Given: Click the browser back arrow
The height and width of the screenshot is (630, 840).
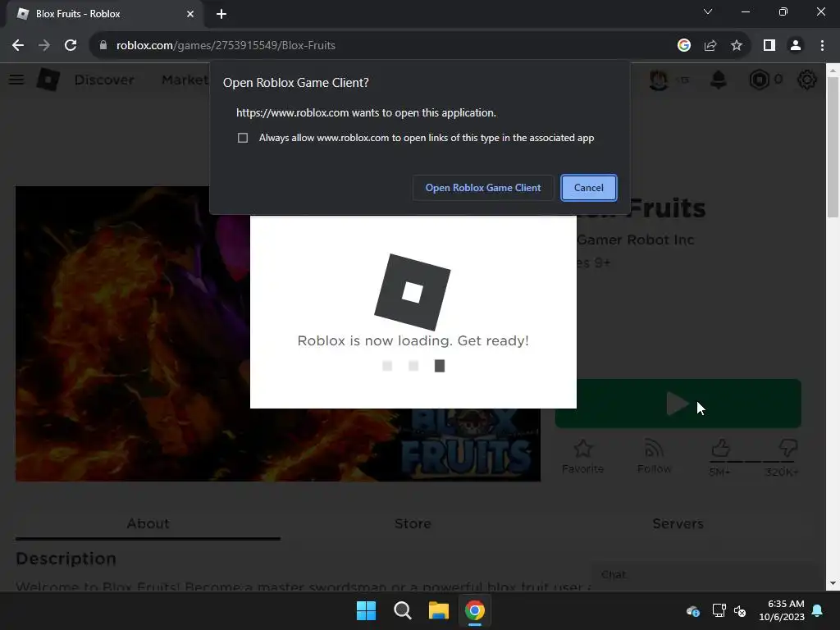Looking at the screenshot, I should pos(18,46).
